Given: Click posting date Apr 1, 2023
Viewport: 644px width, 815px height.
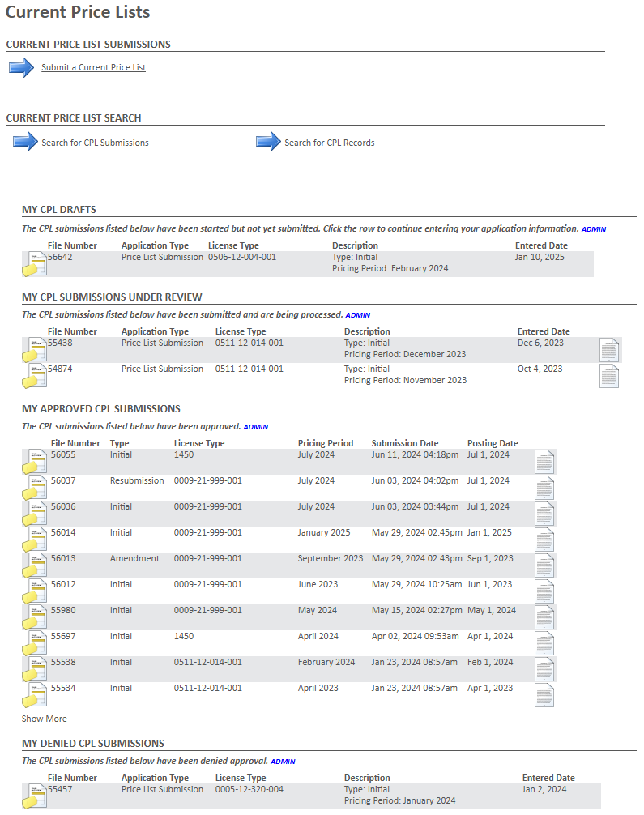Looking at the screenshot, I should click(x=489, y=689).
